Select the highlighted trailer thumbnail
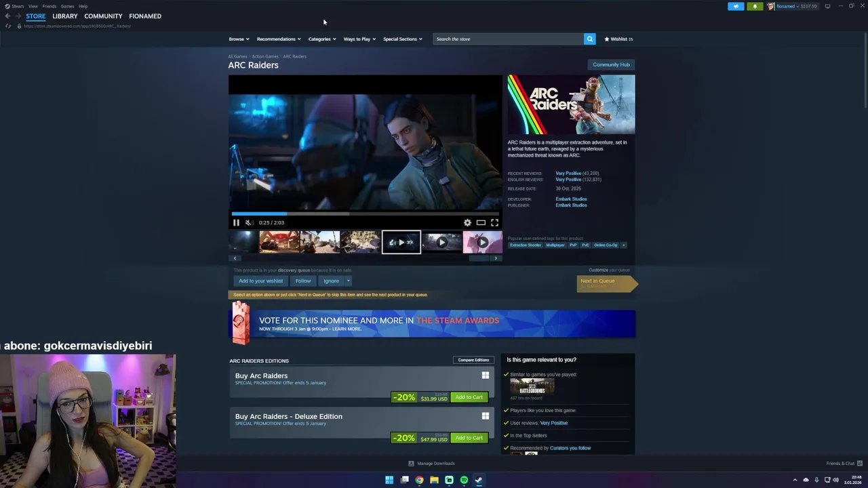The image size is (868, 488). (x=401, y=242)
